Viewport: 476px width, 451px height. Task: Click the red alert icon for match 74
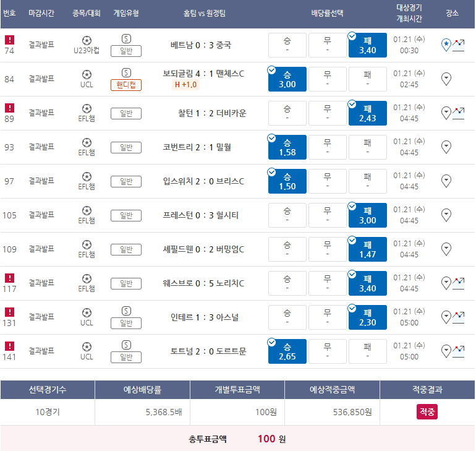click(x=9, y=40)
